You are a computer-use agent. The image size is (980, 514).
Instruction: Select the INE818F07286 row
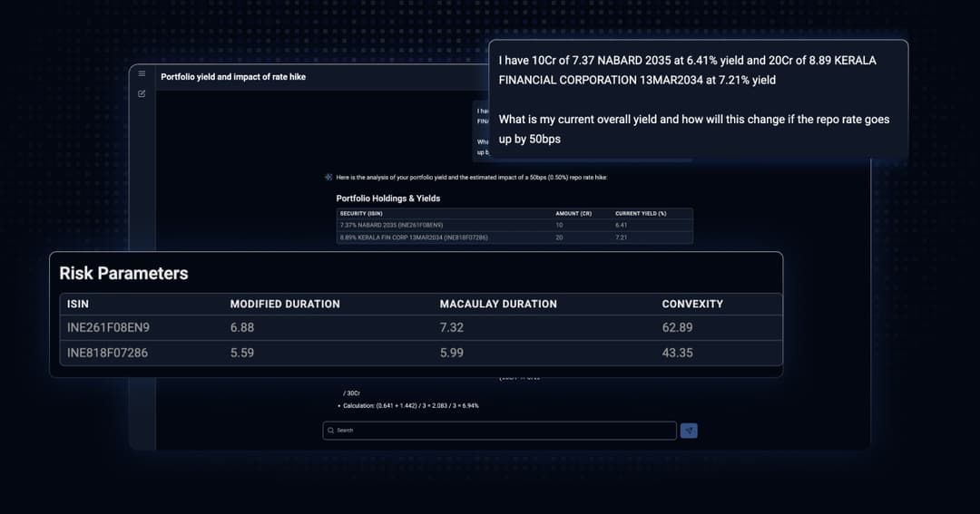click(x=421, y=353)
